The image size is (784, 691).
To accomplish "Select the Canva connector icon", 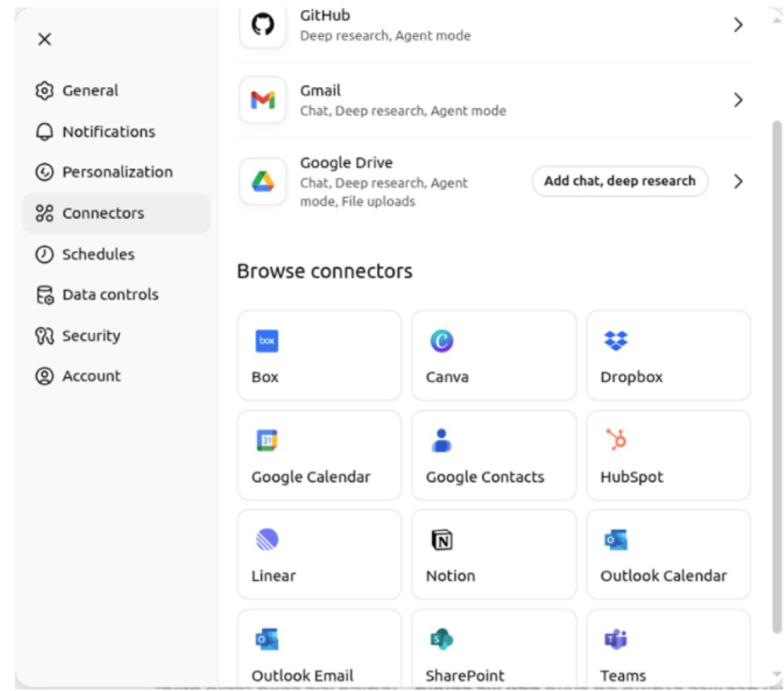I will (442, 341).
